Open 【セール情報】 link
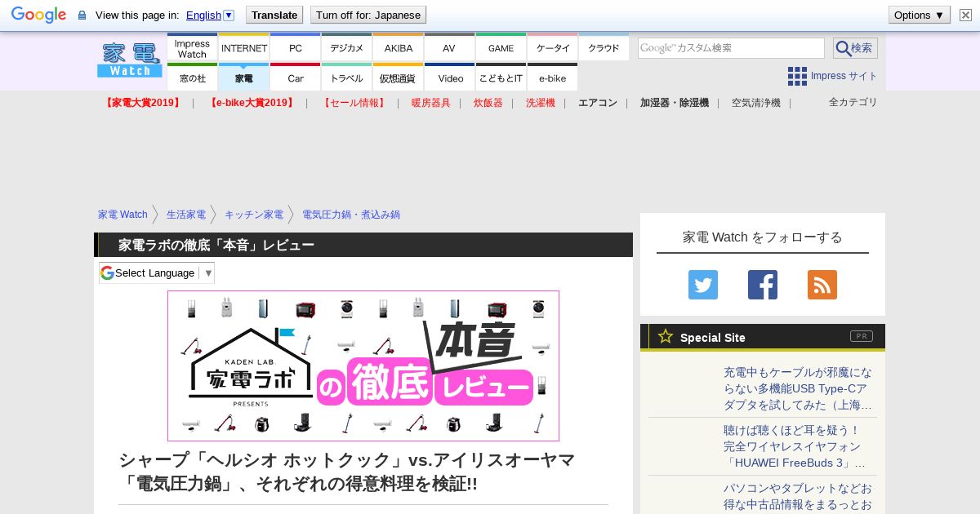The height and width of the screenshot is (514, 980). tap(353, 103)
